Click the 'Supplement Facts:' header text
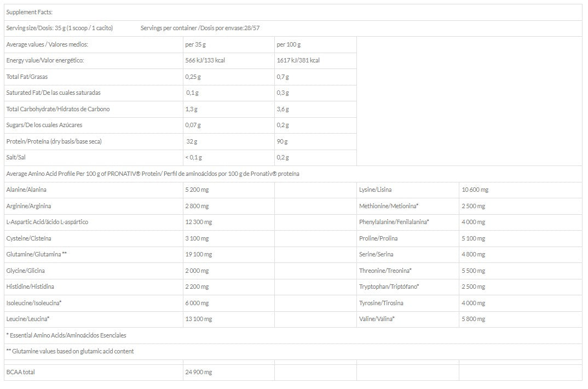Screen dimensions: 588x389 tap(29, 12)
